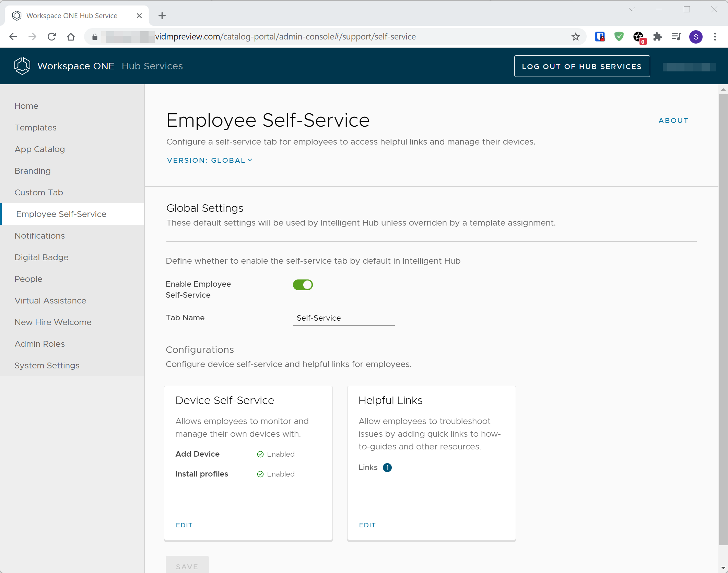This screenshot has width=728, height=573.
Task: Click the Global Settings heading
Action: [205, 208]
